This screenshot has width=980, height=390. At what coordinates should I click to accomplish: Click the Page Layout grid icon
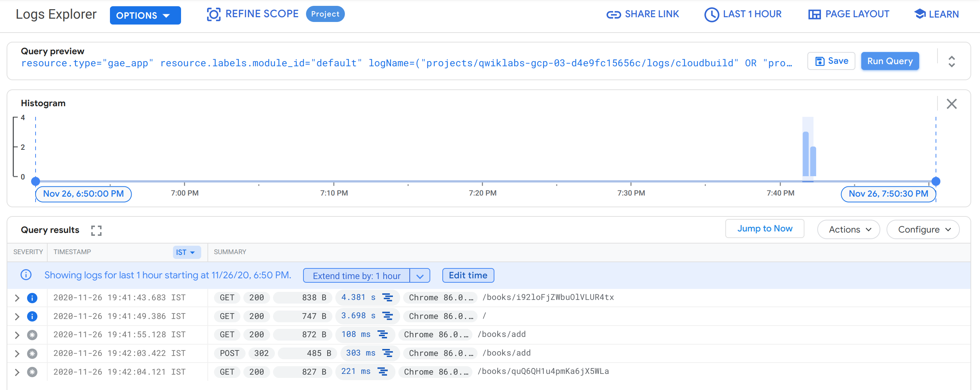tap(814, 14)
